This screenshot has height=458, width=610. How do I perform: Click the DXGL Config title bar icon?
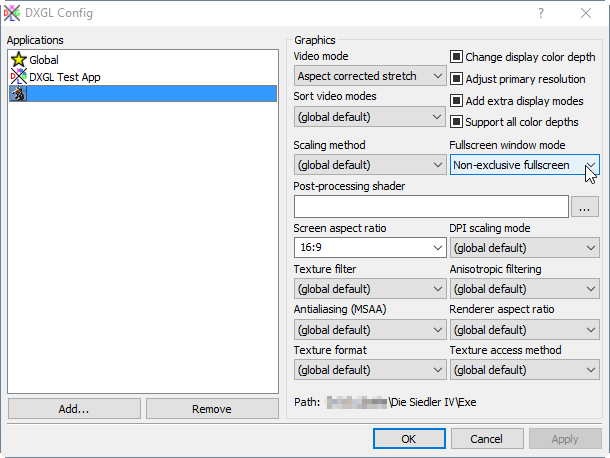tap(12, 13)
